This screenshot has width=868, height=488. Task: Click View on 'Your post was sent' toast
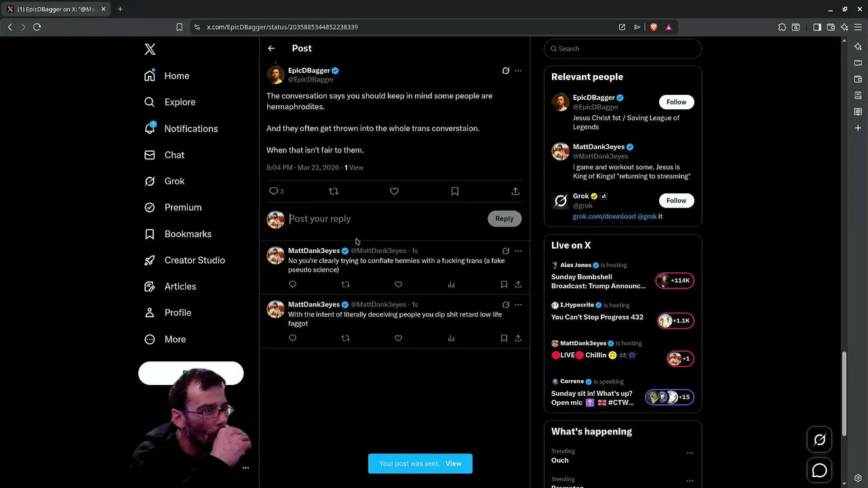pyautogui.click(x=454, y=464)
